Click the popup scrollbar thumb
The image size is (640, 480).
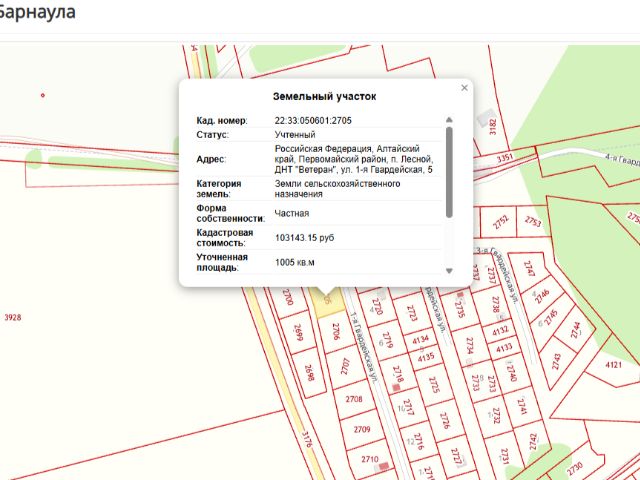[x=449, y=172]
